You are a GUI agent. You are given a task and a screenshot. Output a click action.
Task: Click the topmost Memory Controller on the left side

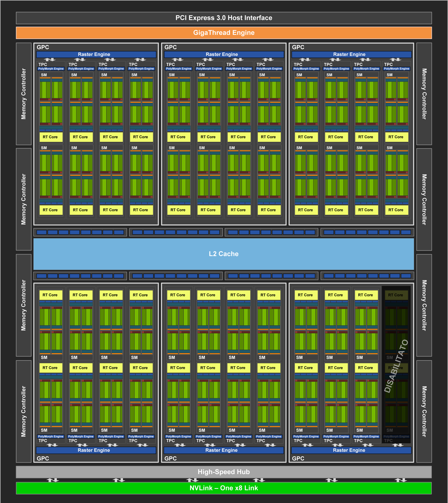click(x=24, y=94)
